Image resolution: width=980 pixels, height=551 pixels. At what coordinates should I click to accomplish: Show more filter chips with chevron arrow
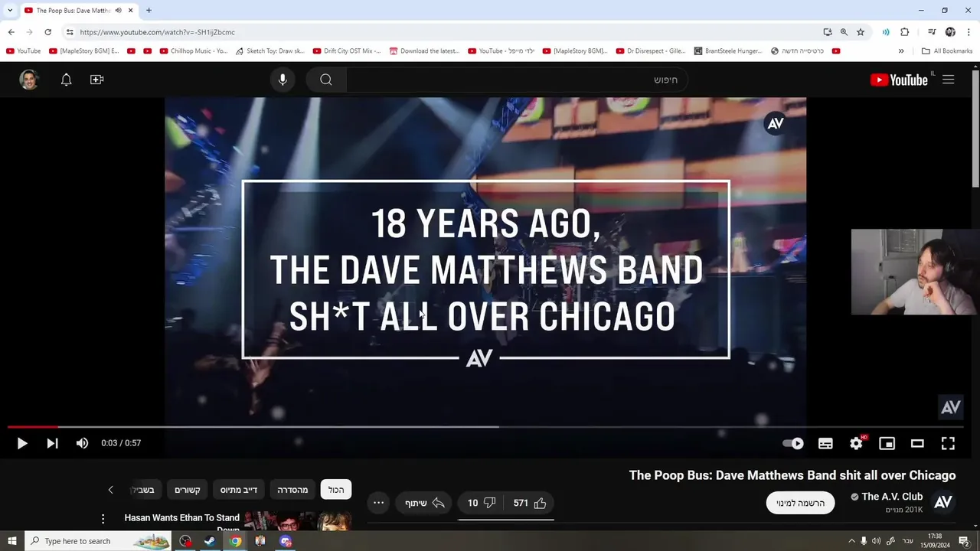point(110,490)
